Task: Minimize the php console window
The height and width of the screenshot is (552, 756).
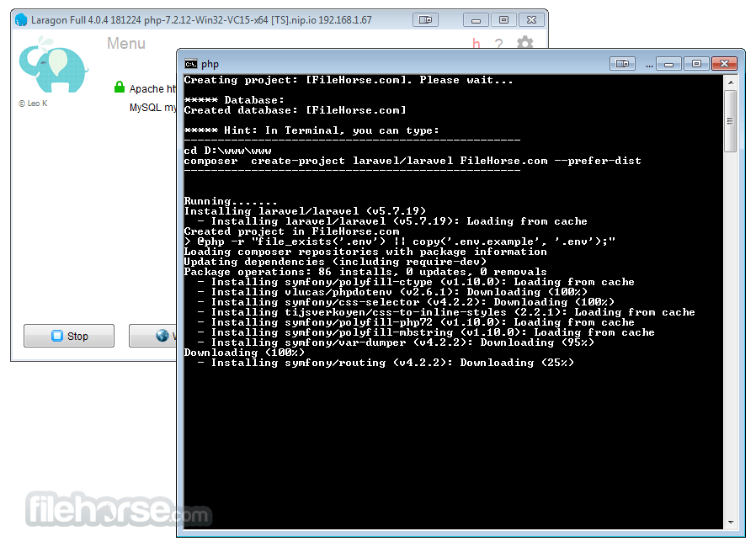Action: tap(668, 64)
